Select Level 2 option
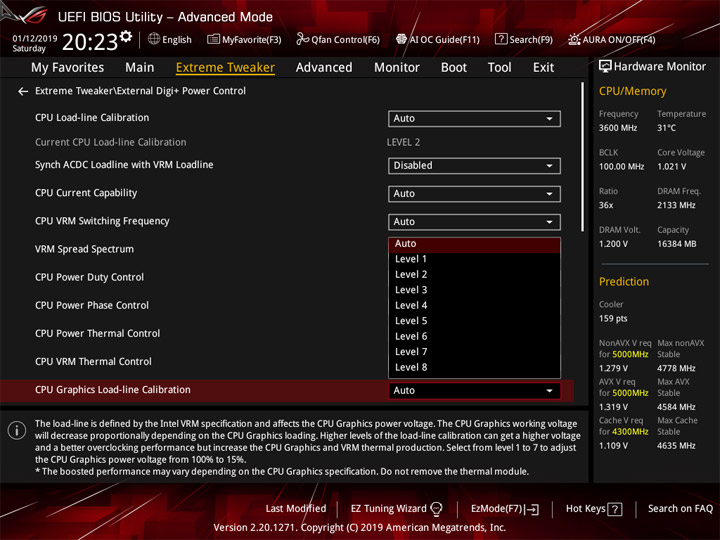This screenshot has height=540, width=720. [x=474, y=275]
